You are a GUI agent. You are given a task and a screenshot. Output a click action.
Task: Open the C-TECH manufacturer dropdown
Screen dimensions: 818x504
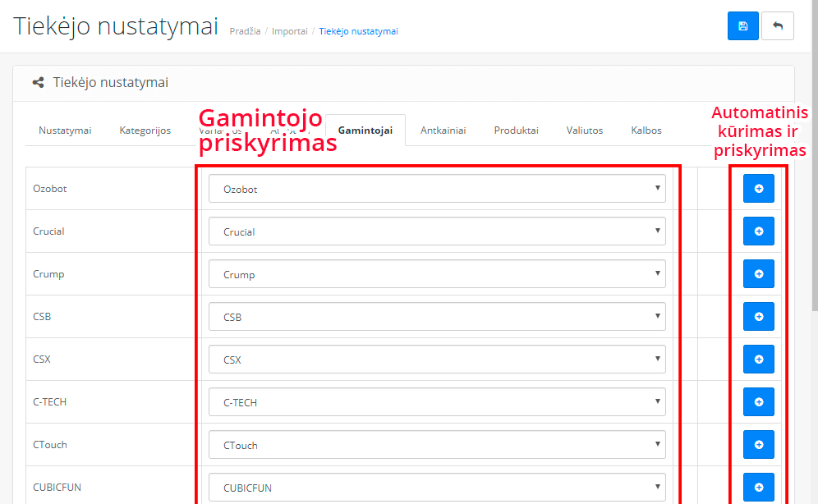coord(437,402)
